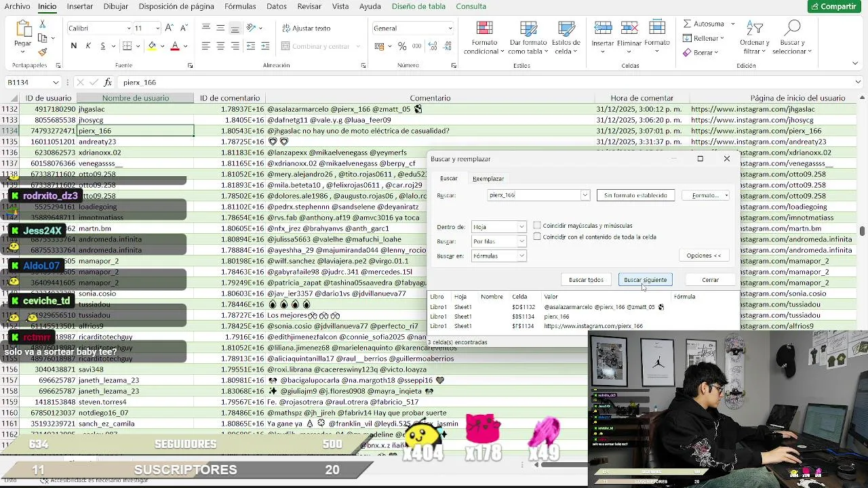
Task: Open Dar formato como tabla
Action: pyautogui.click(x=528, y=38)
